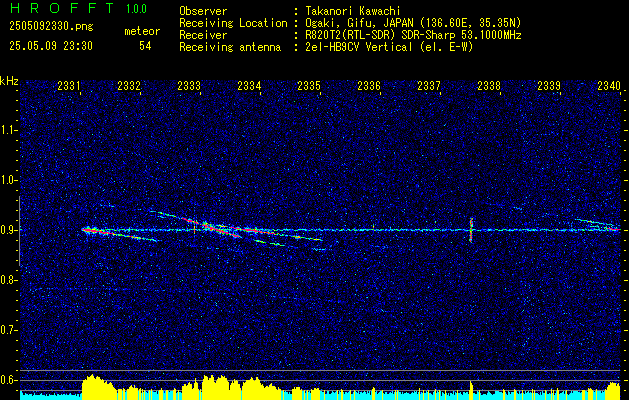This screenshot has width=629, height=400.
Task: Click the 2334 time marker
Action: (x=249, y=86)
